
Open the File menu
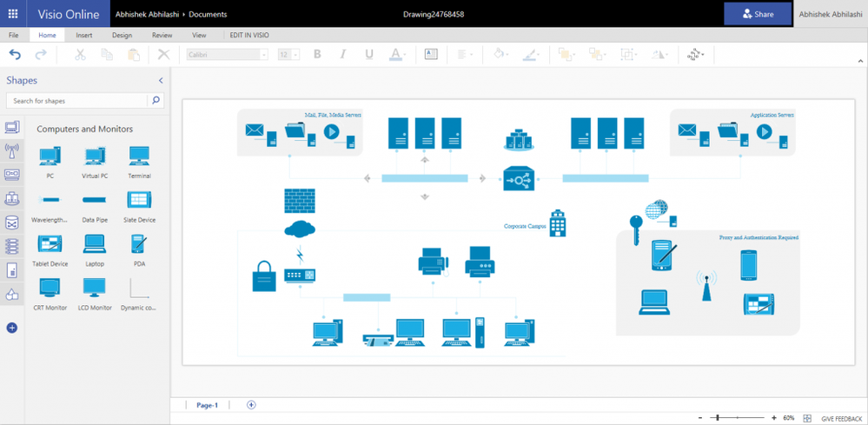click(14, 35)
